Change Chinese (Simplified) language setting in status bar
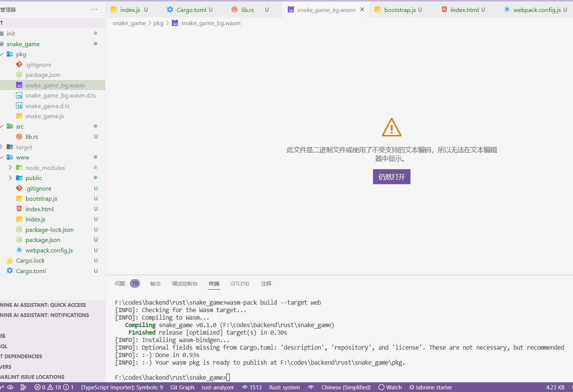 click(346, 387)
